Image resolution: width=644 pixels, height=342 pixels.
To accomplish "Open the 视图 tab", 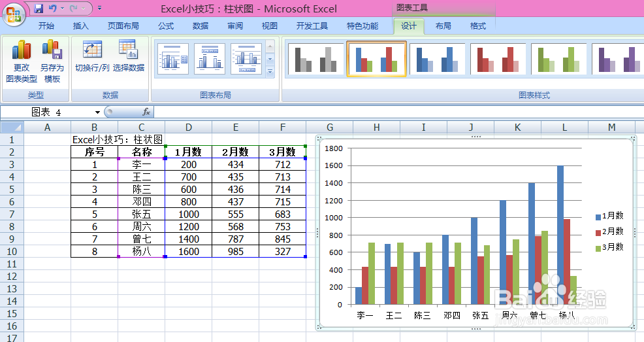I will (270, 26).
